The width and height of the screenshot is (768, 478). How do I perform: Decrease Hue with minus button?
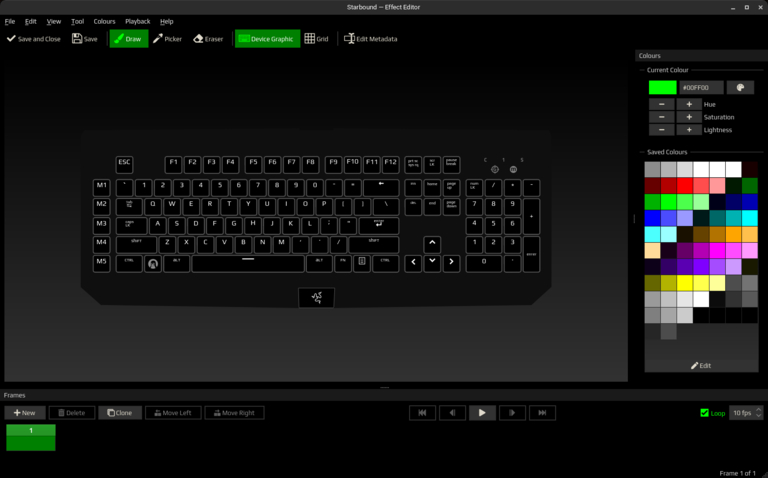point(662,104)
